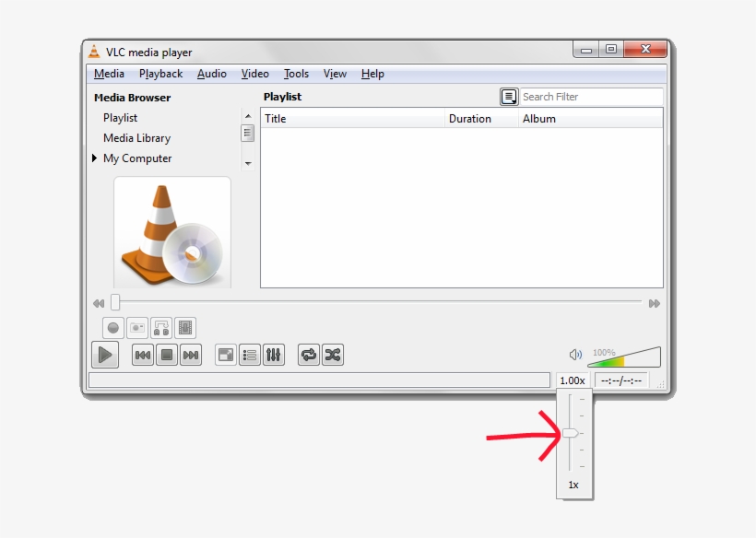Change playlist view mode icon
Image resolution: width=756 pixels, height=538 pixels.
pyautogui.click(x=509, y=97)
